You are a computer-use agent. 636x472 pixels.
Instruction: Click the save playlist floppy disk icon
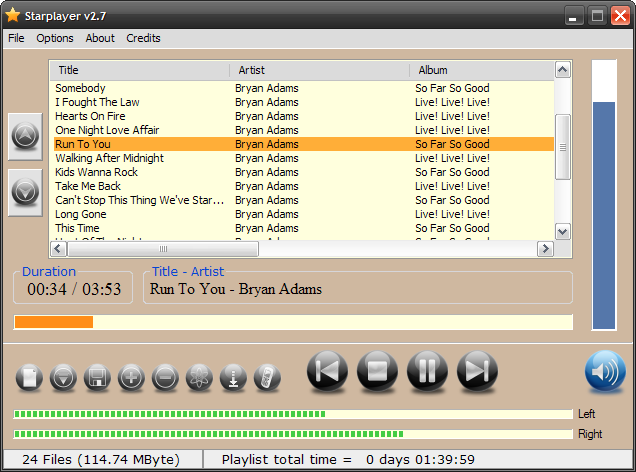98,377
